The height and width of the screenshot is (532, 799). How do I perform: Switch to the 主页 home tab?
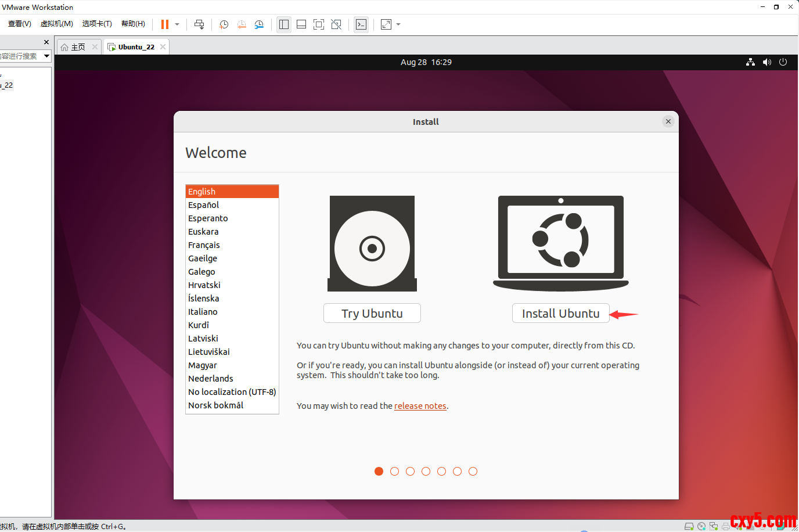tap(77, 47)
